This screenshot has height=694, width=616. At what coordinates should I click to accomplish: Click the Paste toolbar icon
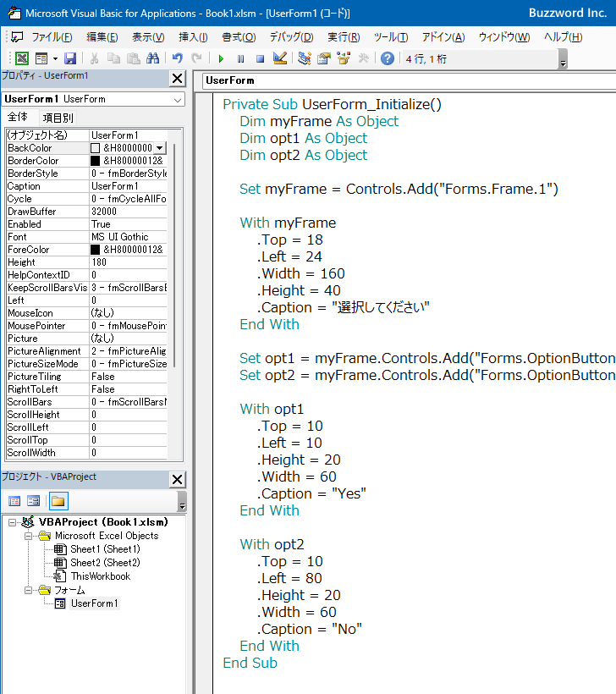133,58
